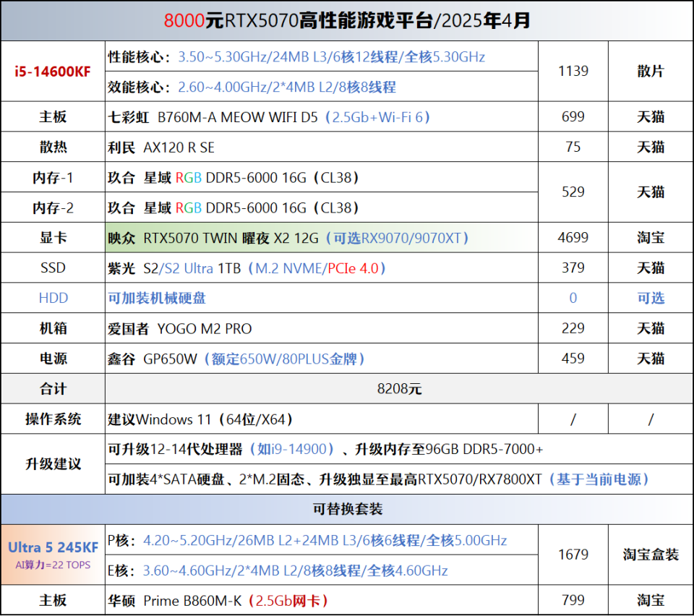Select 华硕 Prime B860M-K motherboard cell
694x616 pixels.
pyautogui.click(x=322, y=600)
